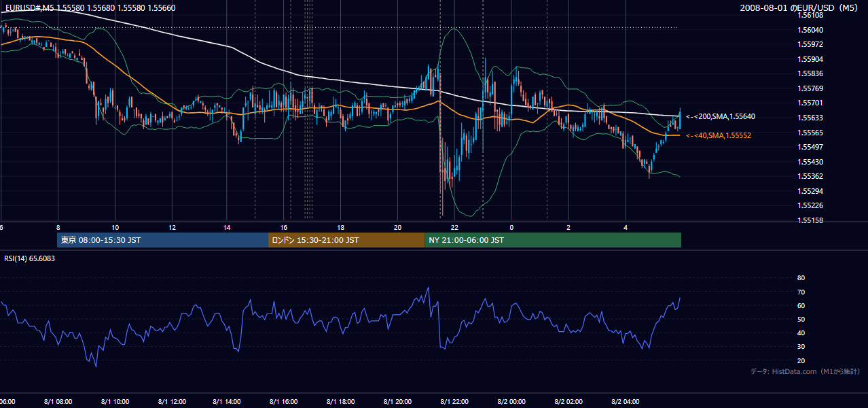Click price axis value 1.55565
This screenshot has width=868, height=408.
pyautogui.click(x=810, y=133)
